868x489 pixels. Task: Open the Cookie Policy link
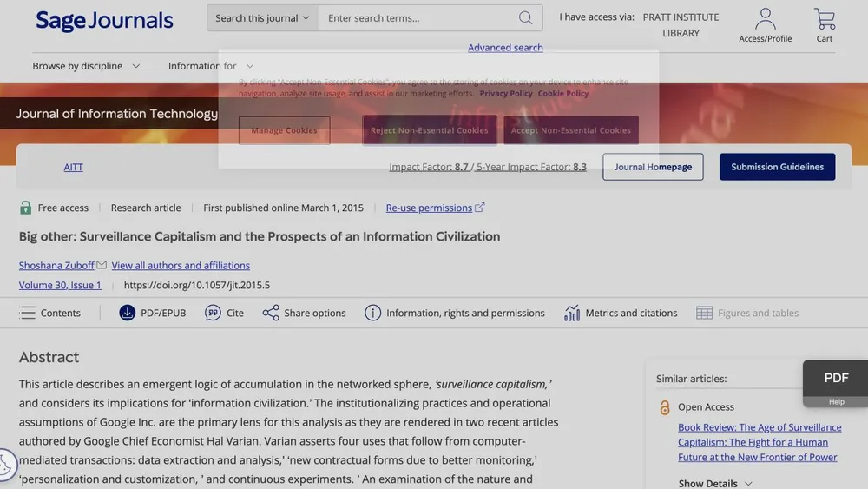point(563,93)
